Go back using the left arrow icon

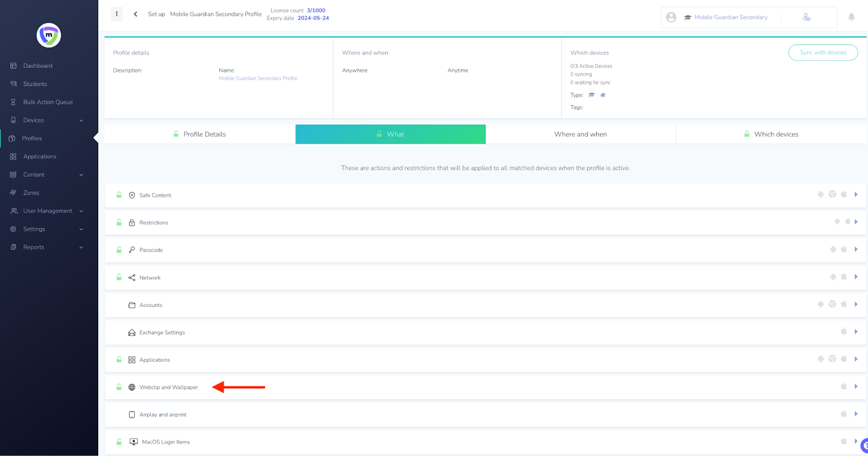tap(136, 14)
